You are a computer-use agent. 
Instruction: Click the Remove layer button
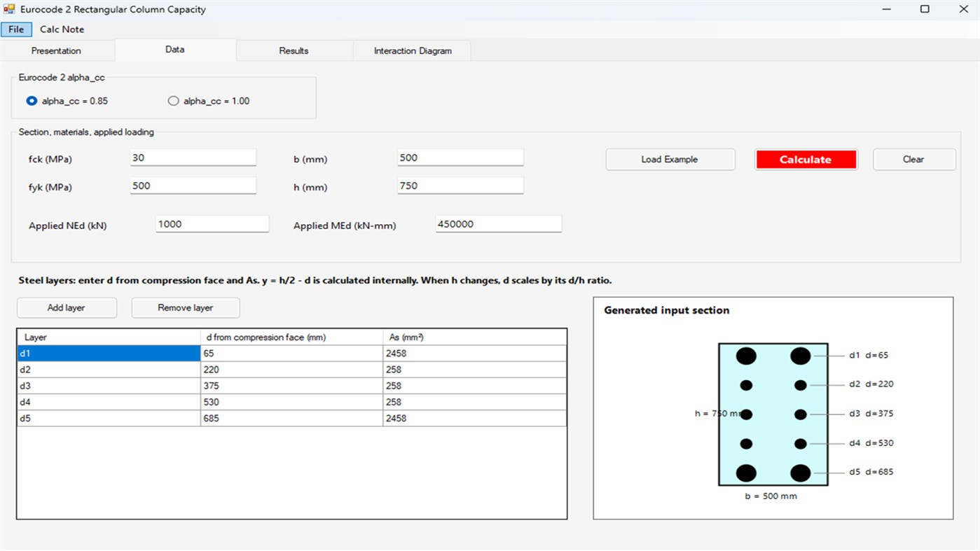coord(186,307)
